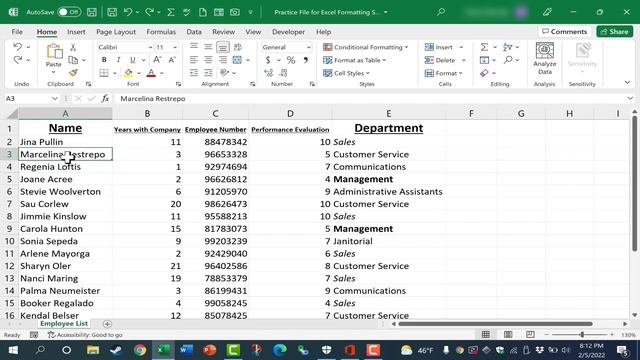Image resolution: width=640 pixels, height=360 pixels.
Task: Collapse the ribbon with the chevron
Action: 627,82
